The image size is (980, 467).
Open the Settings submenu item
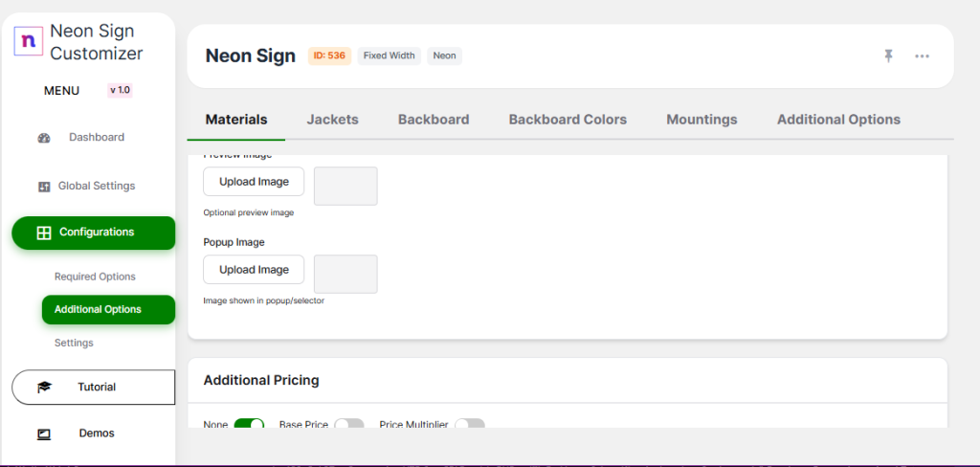pyautogui.click(x=74, y=343)
